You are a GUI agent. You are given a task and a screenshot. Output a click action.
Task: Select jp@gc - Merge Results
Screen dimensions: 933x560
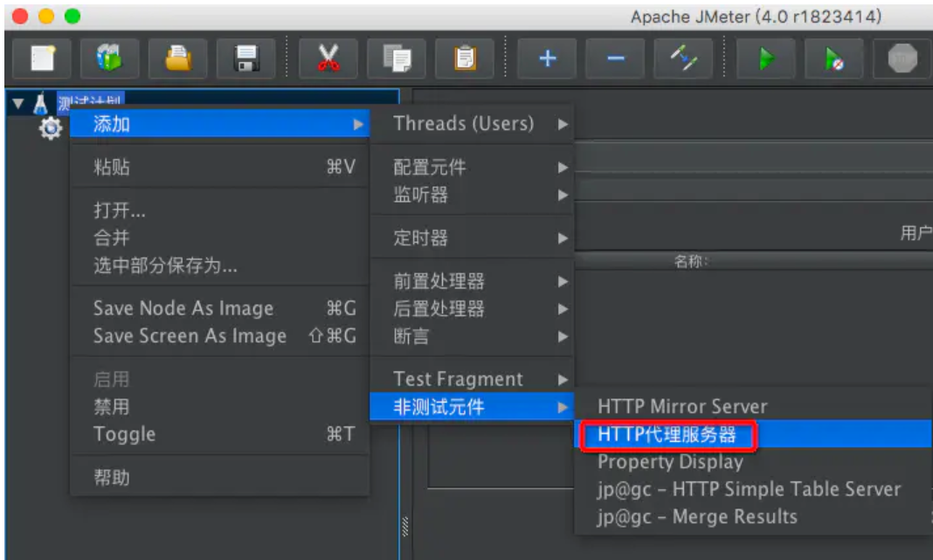753,516
